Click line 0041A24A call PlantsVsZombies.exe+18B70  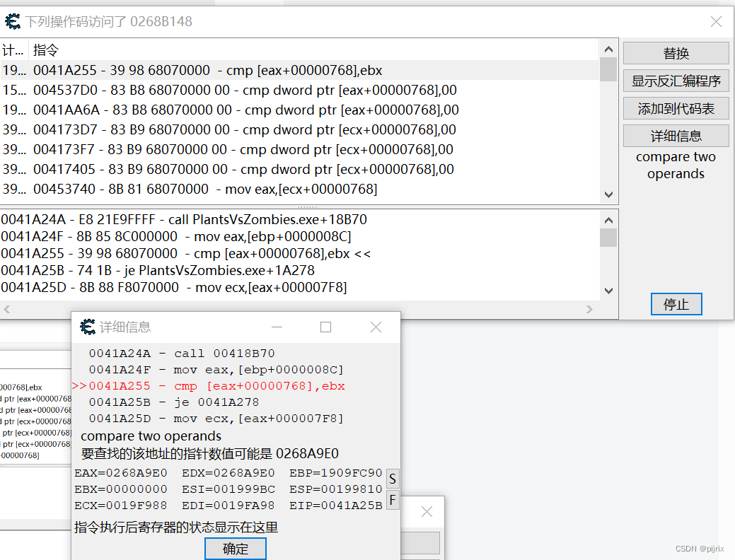click(184, 219)
